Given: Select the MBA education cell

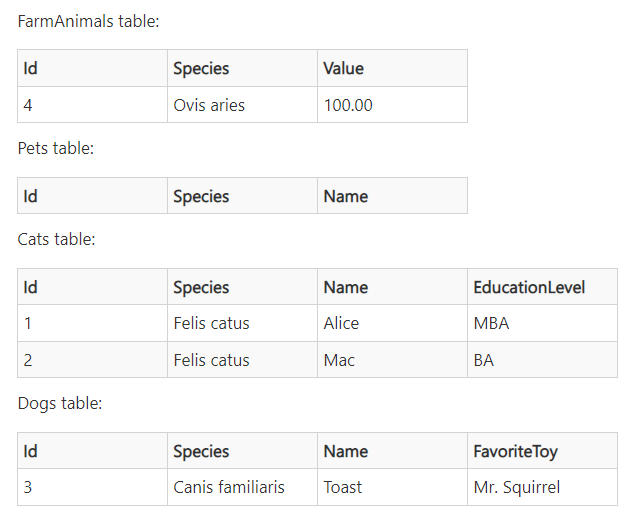Looking at the screenshot, I should pos(542,323).
